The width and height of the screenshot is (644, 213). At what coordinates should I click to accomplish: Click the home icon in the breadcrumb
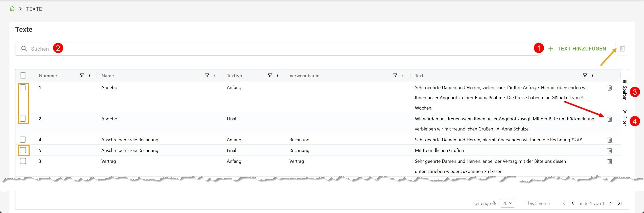click(12, 9)
